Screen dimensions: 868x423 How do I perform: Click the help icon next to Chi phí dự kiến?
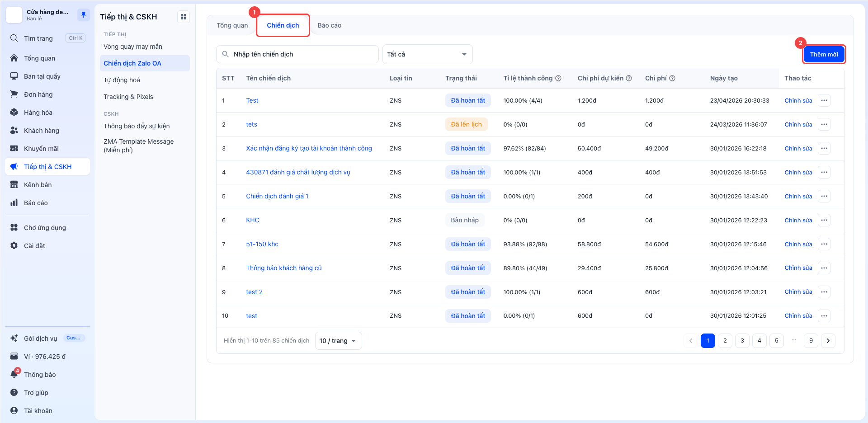click(x=629, y=78)
